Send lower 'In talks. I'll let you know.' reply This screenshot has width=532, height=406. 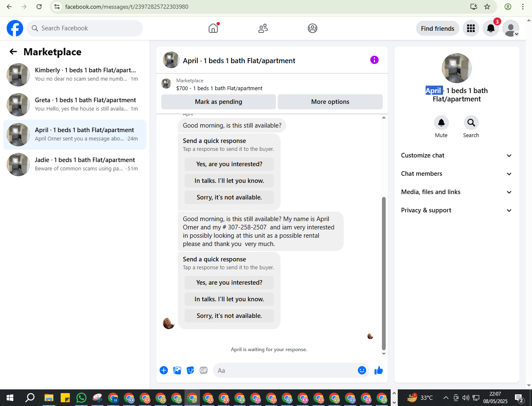pos(229,299)
